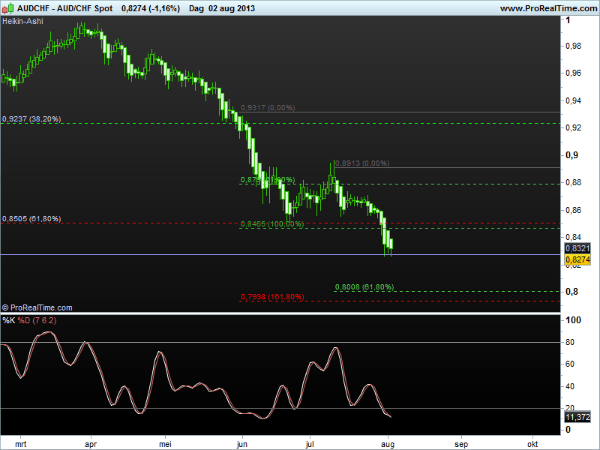Click the %K indicator label
The width and height of the screenshot is (600, 450).
[9, 320]
